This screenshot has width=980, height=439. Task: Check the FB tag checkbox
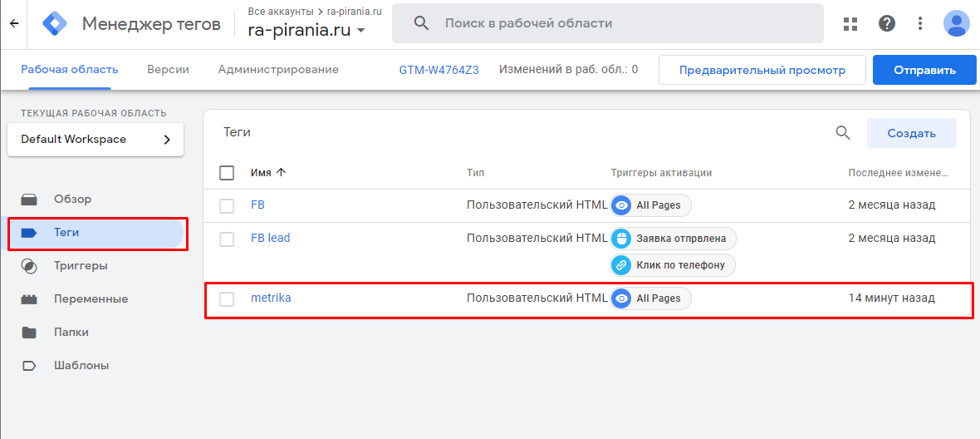[x=227, y=205]
